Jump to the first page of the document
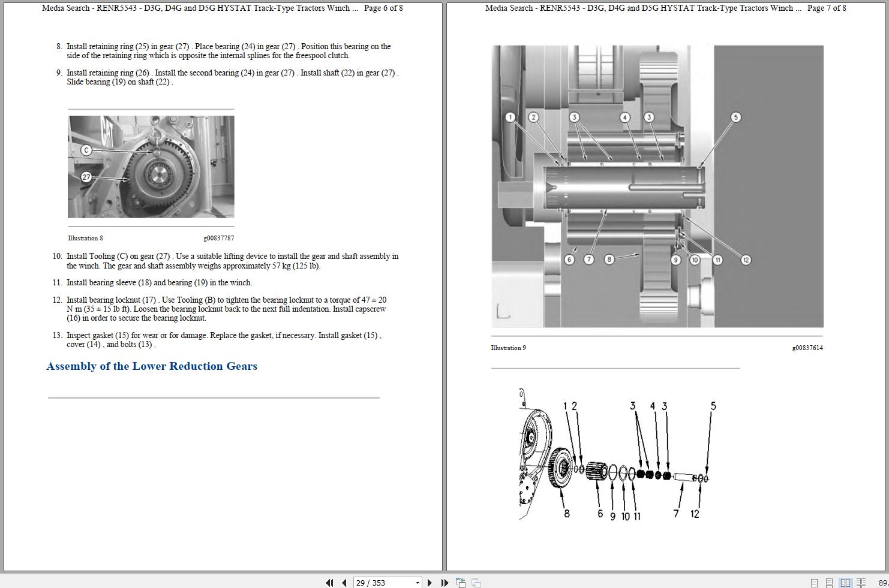 click(329, 582)
